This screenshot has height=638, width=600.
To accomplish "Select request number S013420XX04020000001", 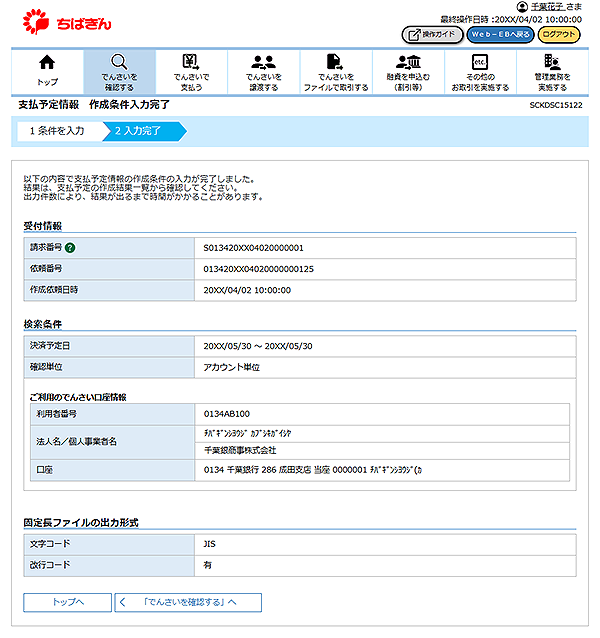I will pos(253,248).
